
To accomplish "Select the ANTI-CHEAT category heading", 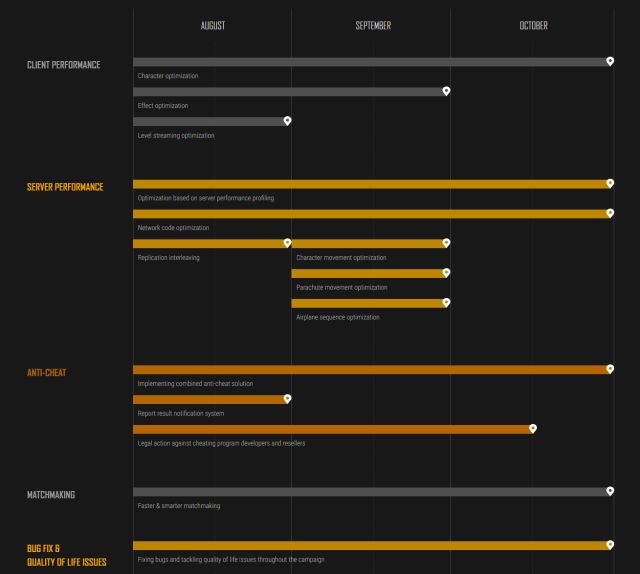I will [47, 373].
